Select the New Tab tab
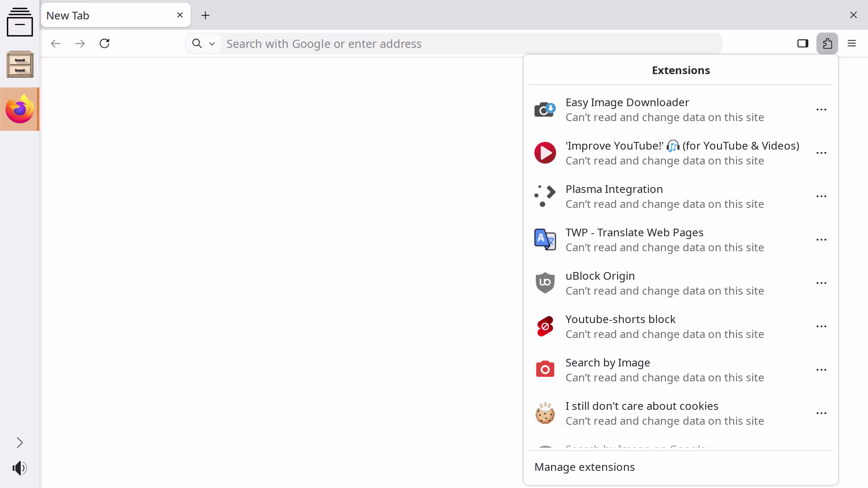This screenshot has width=868, height=488. point(116,15)
